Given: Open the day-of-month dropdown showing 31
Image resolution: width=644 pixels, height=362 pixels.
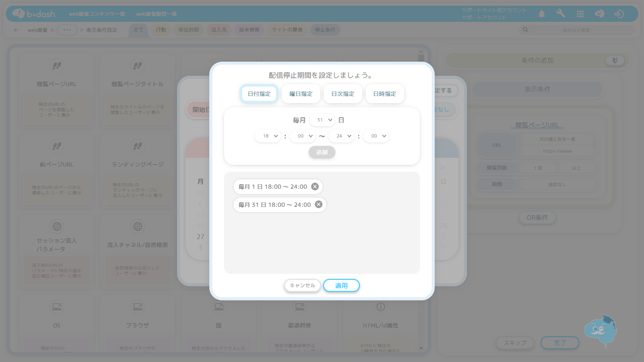Looking at the screenshot, I should [322, 120].
